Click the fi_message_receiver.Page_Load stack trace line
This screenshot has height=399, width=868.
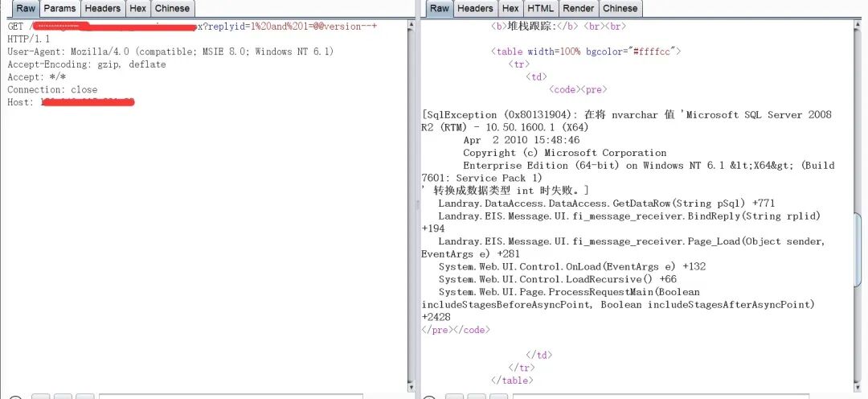point(632,241)
